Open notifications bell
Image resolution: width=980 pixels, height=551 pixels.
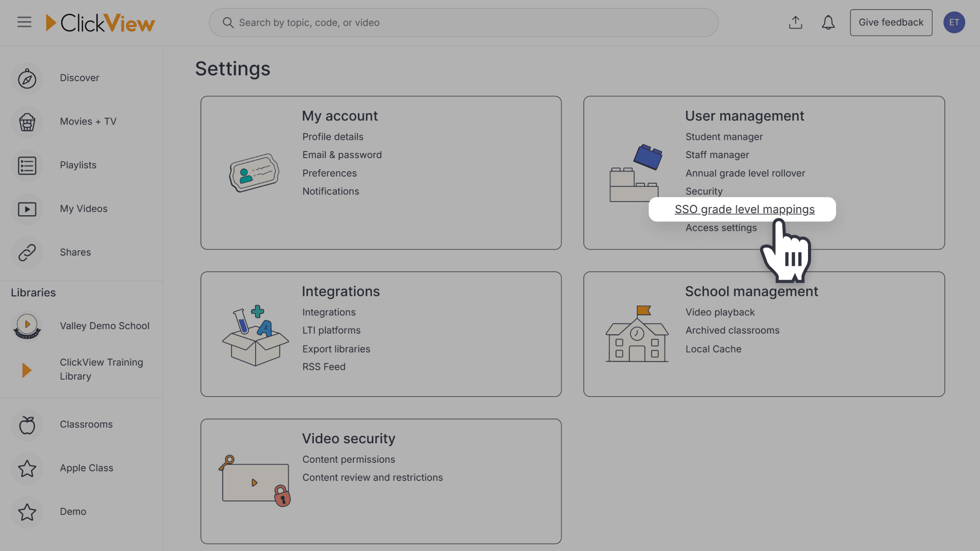828,22
